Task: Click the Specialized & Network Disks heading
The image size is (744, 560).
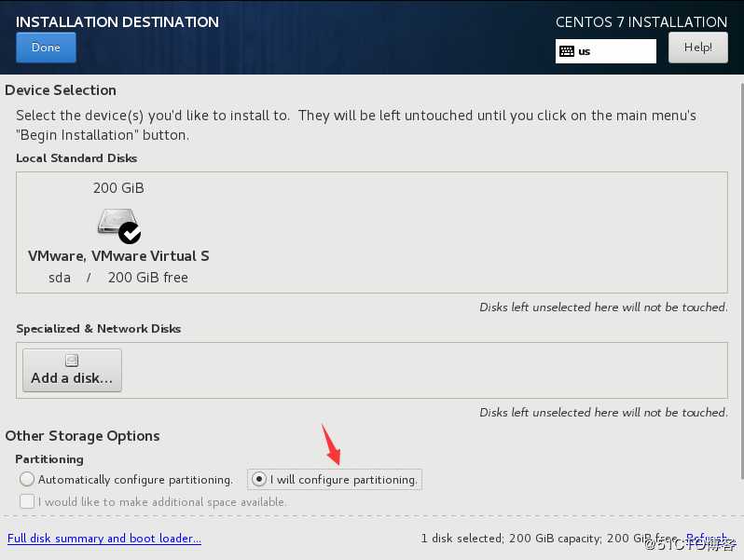Action: pos(98,329)
